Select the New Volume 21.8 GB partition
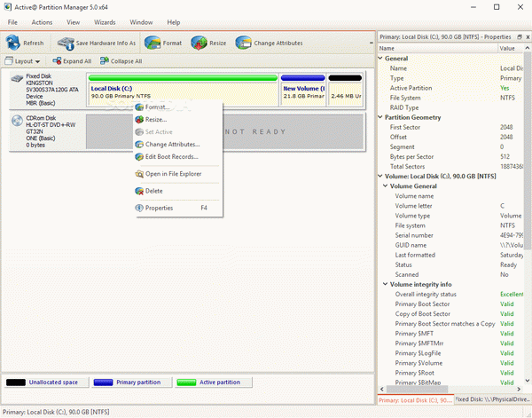The width and height of the screenshot is (532, 418). point(303,90)
